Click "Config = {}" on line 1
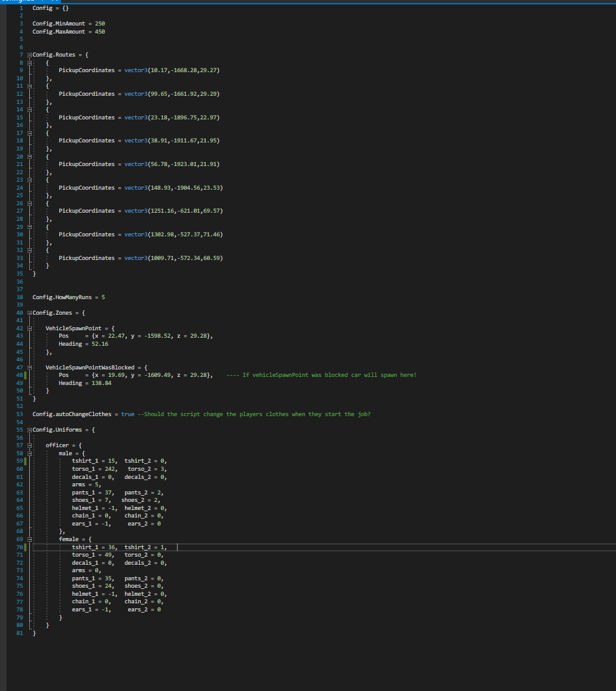This screenshot has width=616, height=691. (x=50, y=8)
